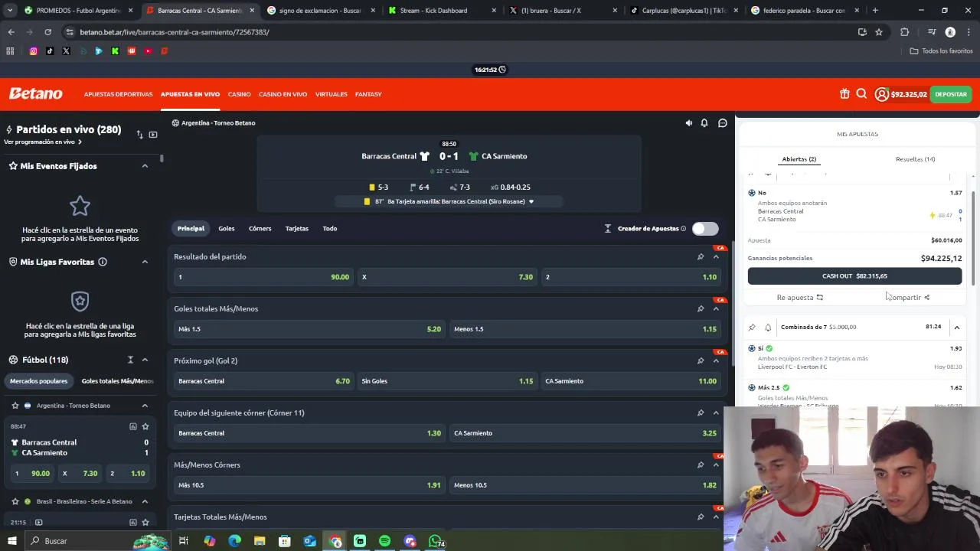The image size is (980, 551).
Task: Pin the Próximo gol market
Action: tap(701, 360)
